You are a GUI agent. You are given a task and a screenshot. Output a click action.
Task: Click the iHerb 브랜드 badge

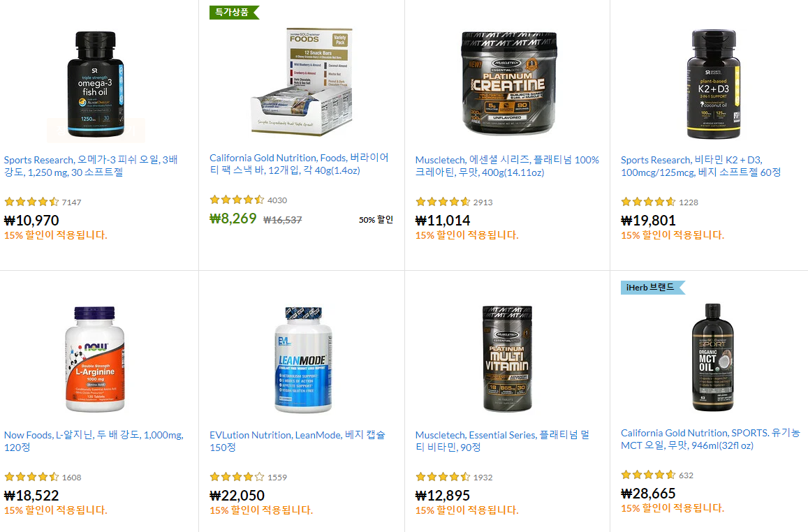[652, 288]
